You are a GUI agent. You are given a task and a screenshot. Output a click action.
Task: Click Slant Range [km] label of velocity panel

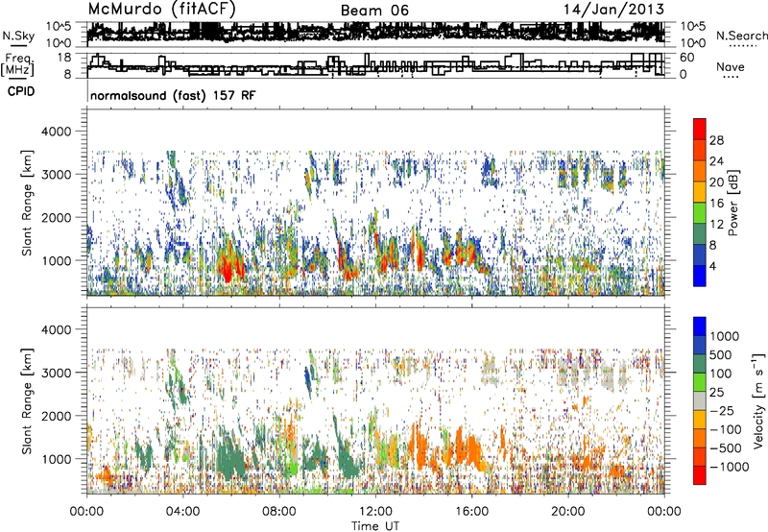(27, 401)
